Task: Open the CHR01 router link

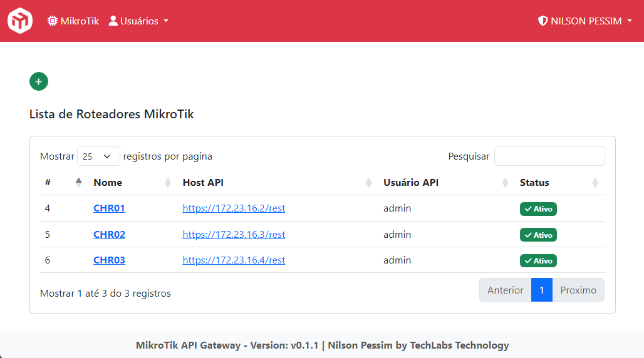Action: tap(109, 208)
